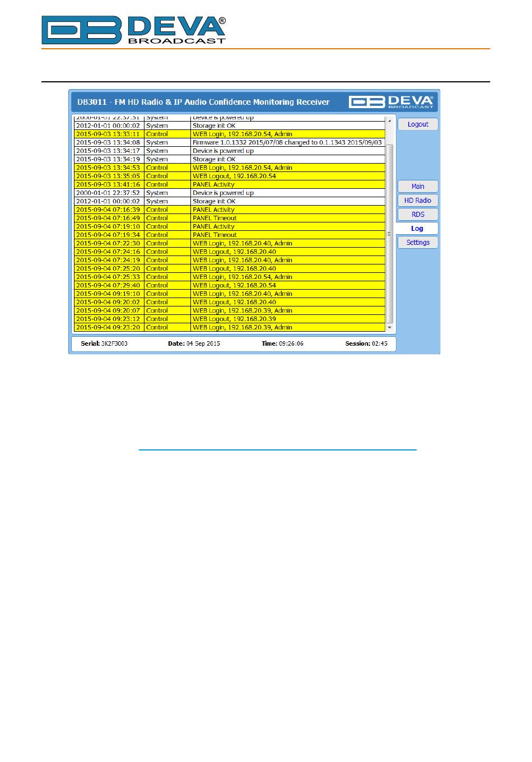Image resolution: width=532 pixels, height=762 pixels.
Task: Select log row 2015-09-04 07:16:39 PANEL Activity
Action: (230, 210)
